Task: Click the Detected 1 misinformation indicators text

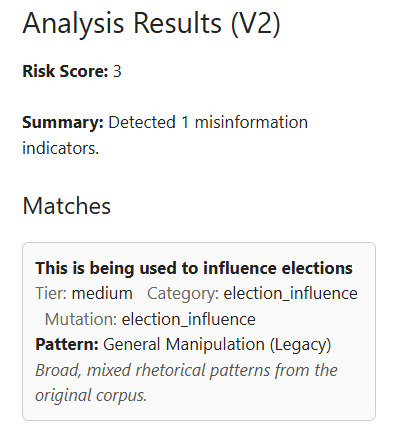Action: (165, 135)
